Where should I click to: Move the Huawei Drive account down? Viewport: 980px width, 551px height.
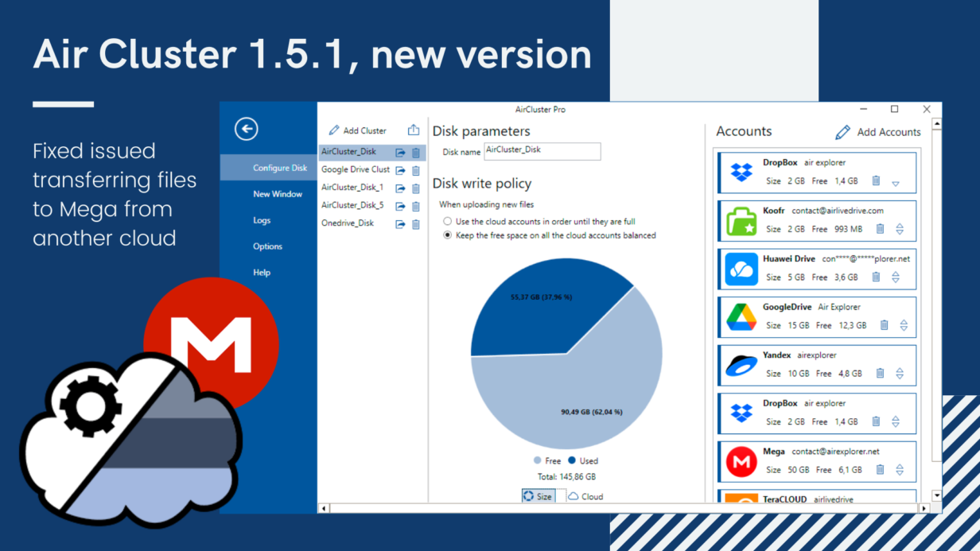[896, 281]
